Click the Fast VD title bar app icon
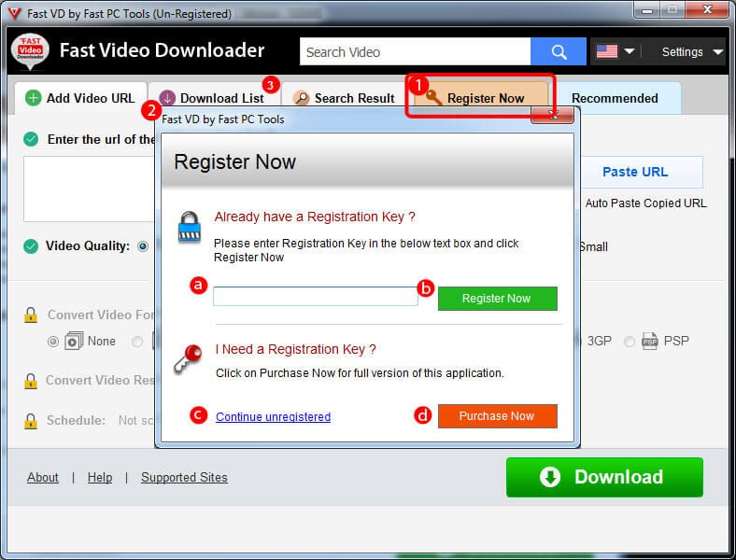736x560 pixels. (14, 14)
